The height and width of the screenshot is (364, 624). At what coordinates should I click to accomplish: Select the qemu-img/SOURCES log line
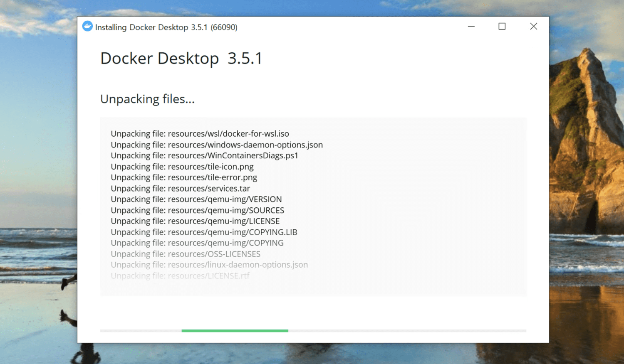click(x=198, y=210)
